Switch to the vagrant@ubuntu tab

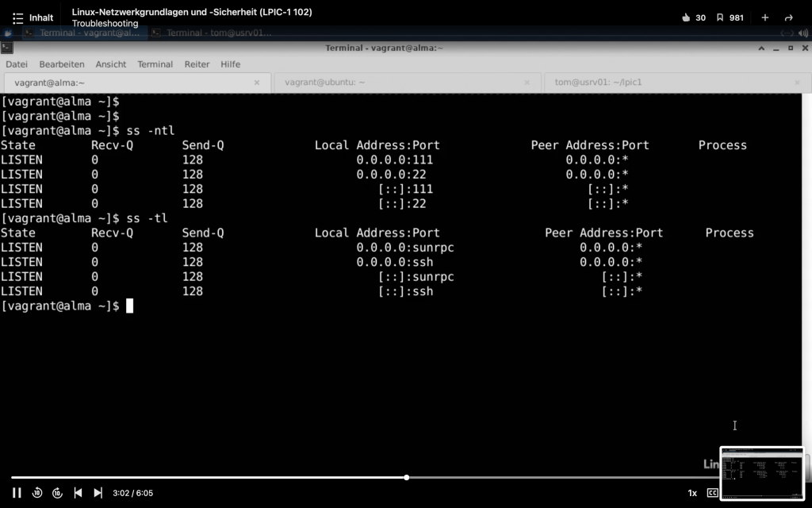tap(325, 83)
